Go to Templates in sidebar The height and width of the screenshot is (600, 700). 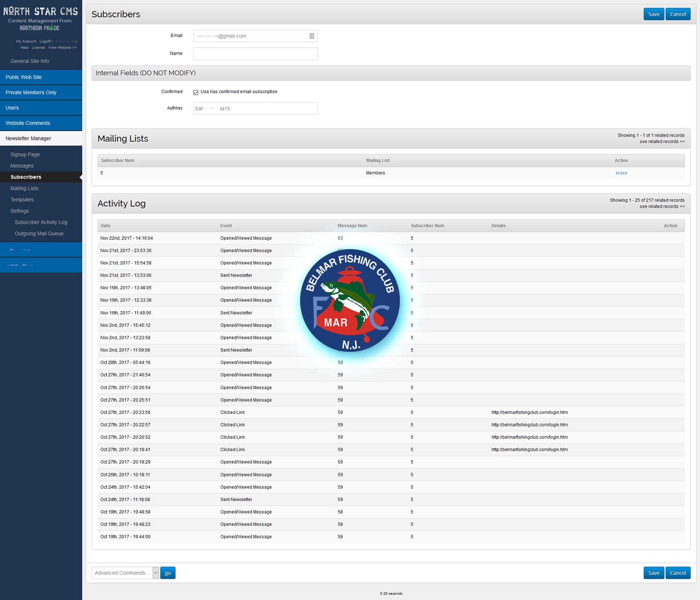(22, 200)
